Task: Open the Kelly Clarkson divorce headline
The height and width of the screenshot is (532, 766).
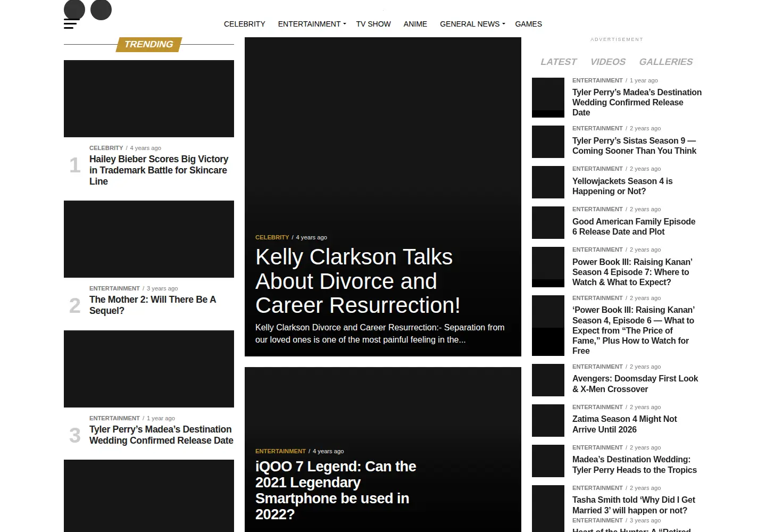Action: tap(357, 281)
